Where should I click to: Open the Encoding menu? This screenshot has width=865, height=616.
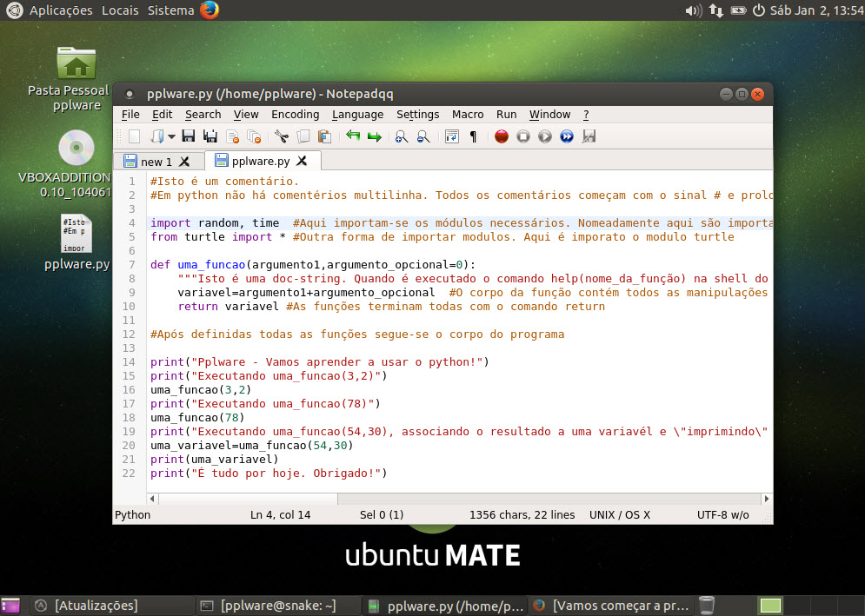pos(295,115)
